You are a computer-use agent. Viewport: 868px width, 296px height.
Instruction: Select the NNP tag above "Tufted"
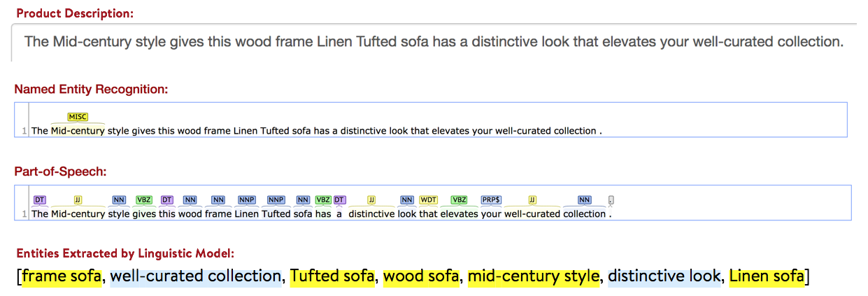point(276,200)
